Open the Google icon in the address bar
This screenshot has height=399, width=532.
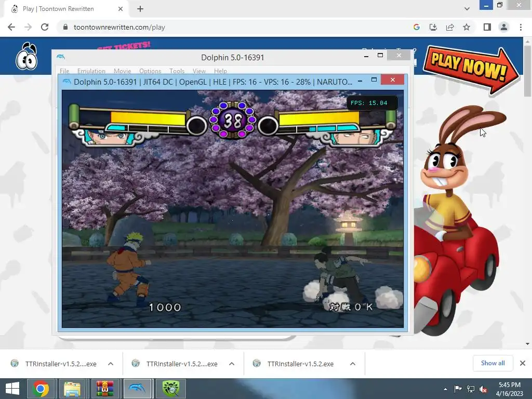tap(416, 27)
